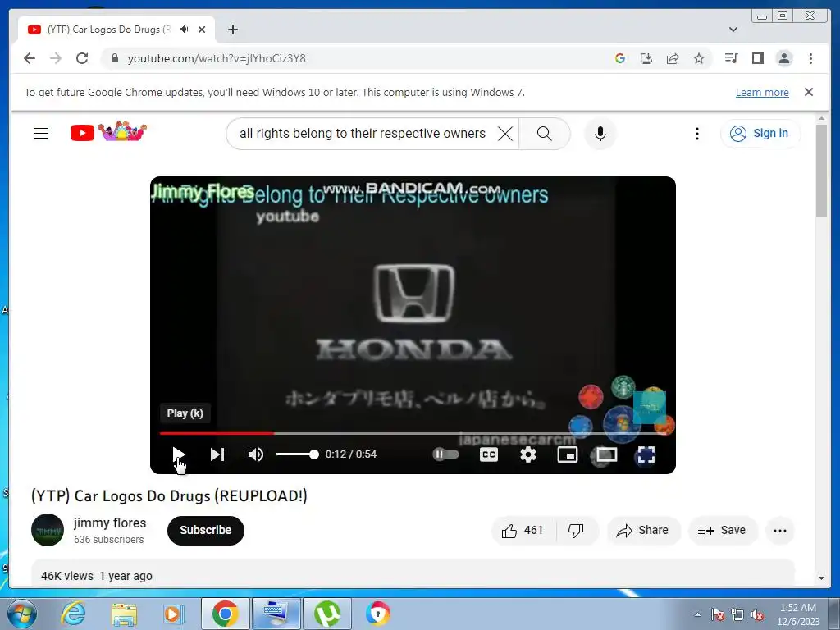Open the Chrome tab search chevron
The image size is (840, 630).
[733, 30]
